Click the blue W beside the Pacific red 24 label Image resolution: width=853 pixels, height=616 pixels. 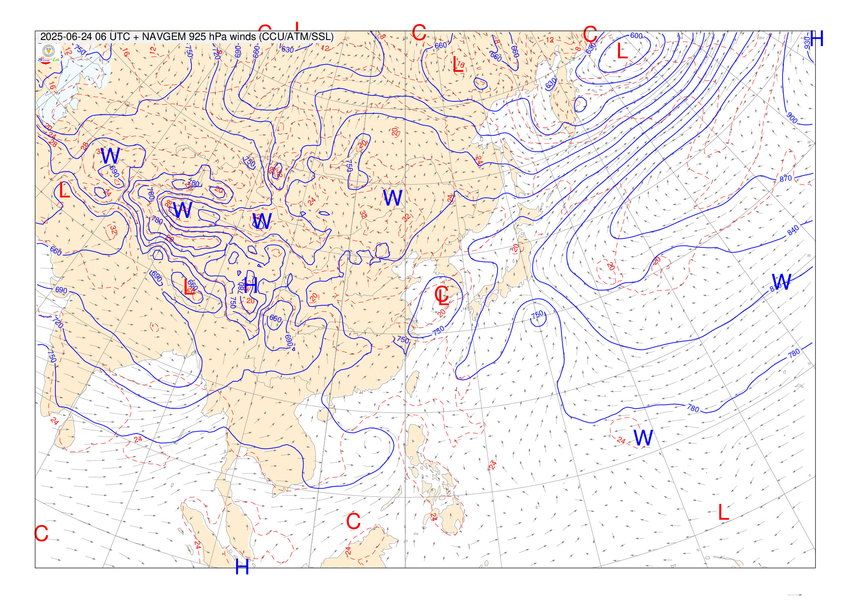643,438
